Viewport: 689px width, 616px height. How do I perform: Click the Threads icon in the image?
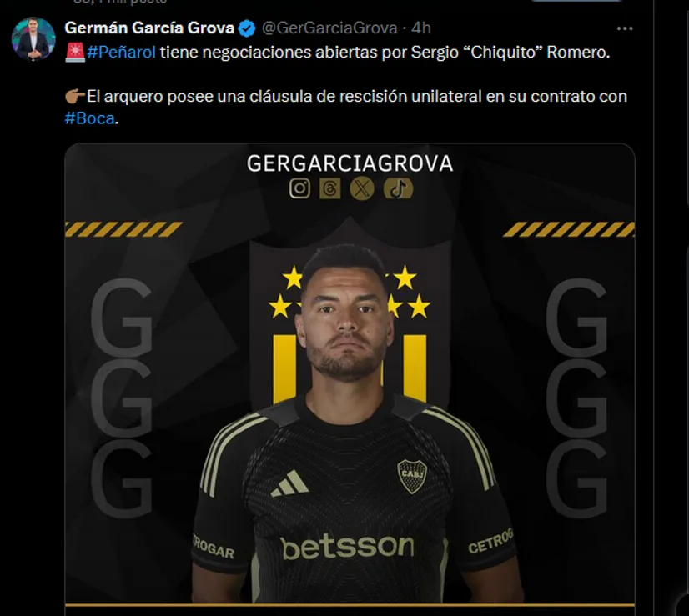pyautogui.click(x=330, y=188)
